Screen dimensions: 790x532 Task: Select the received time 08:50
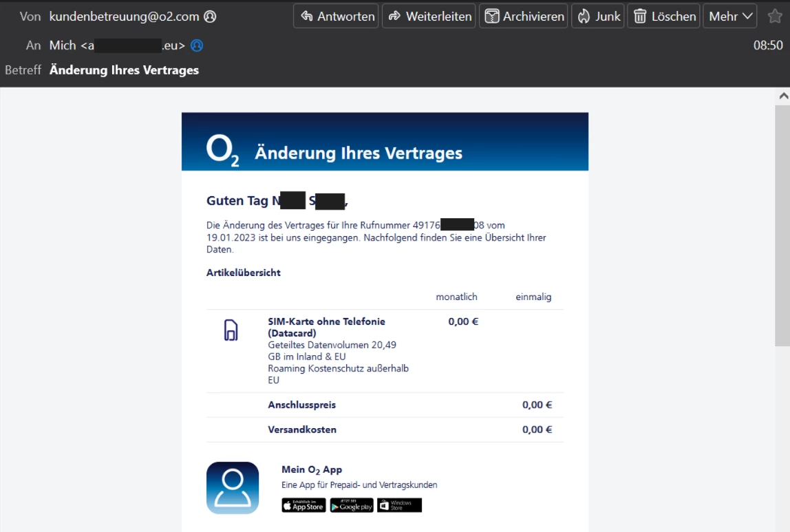point(769,45)
